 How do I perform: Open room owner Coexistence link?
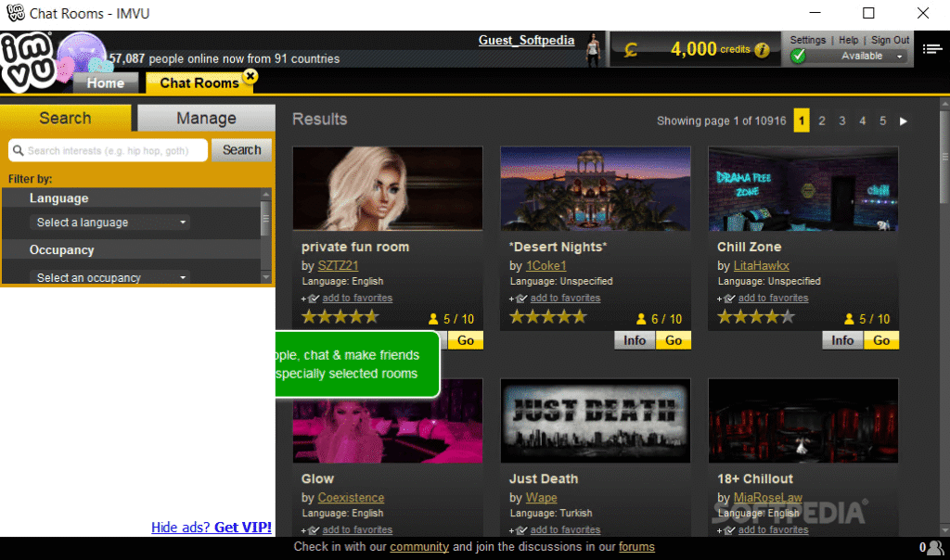[x=351, y=498]
